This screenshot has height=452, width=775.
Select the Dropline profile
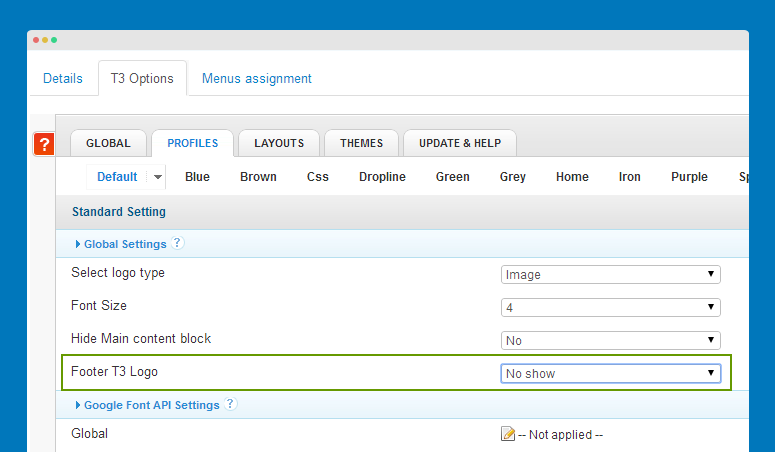pos(382,177)
